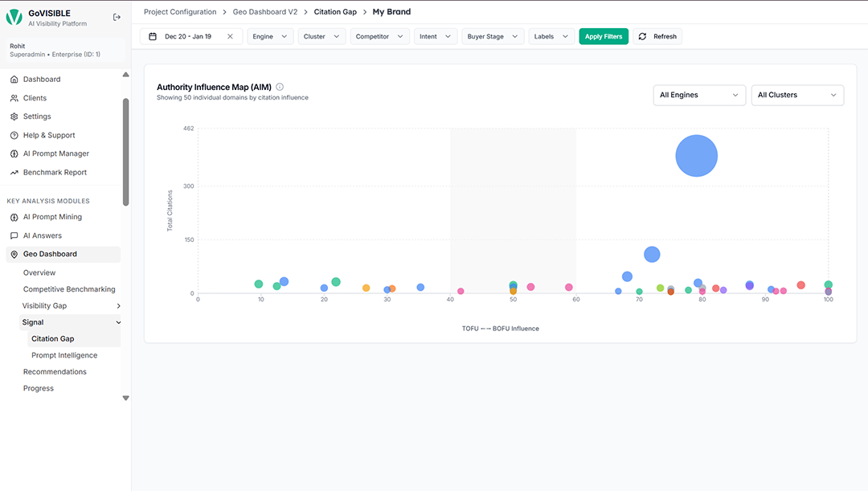Screen dimensions: 868x491
Task: Open Benchmark Report in sidebar
Action: click(55, 173)
